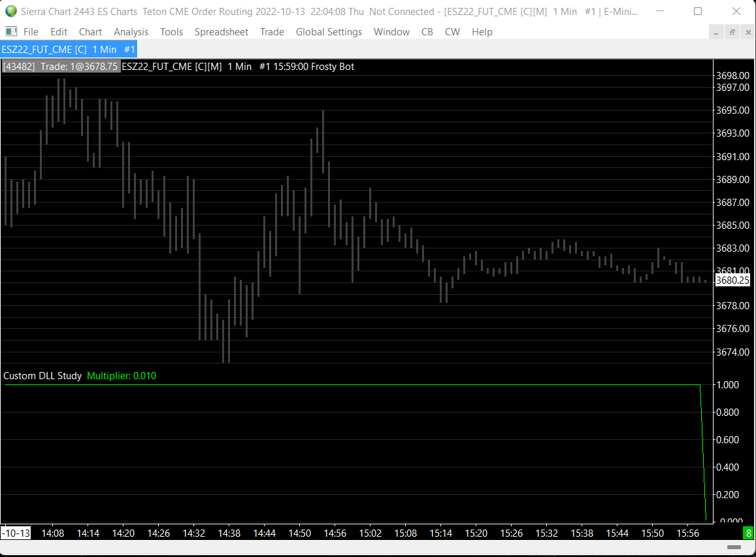Viewport: 756px width, 557px height.
Task: Open the Edit menu
Action: 59,32
